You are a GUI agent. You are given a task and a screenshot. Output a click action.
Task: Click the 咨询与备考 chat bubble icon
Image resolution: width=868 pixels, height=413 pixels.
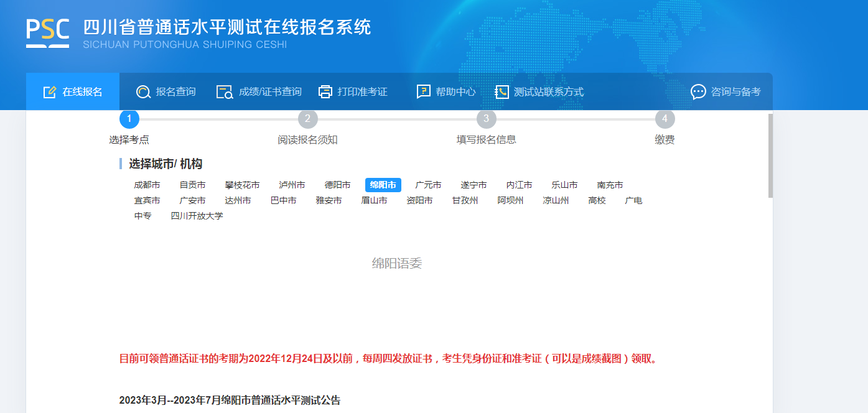point(698,92)
